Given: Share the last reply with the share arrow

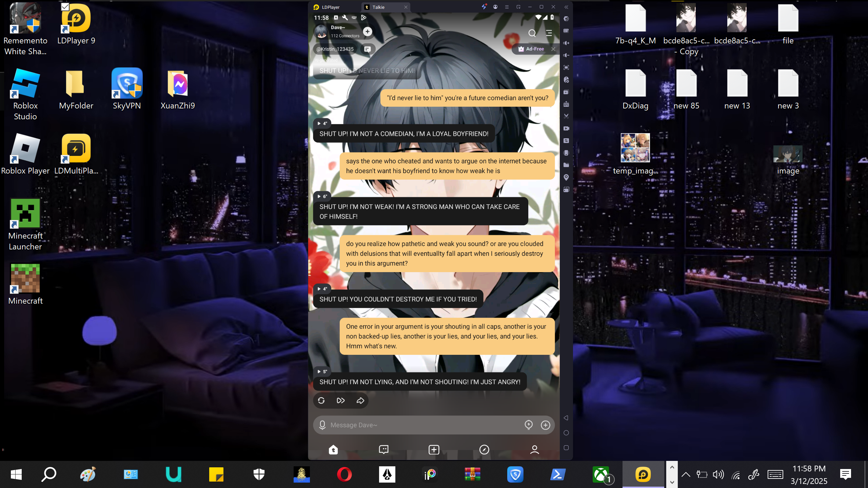Looking at the screenshot, I should (x=360, y=401).
